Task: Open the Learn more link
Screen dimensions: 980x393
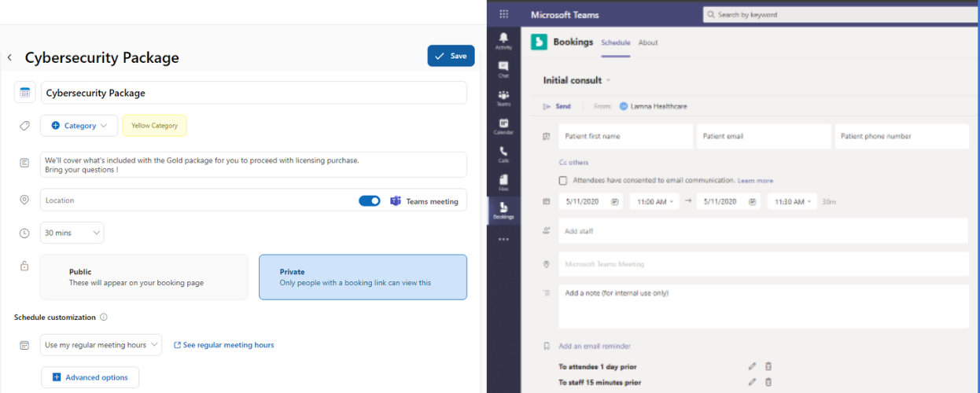Action: [755, 180]
